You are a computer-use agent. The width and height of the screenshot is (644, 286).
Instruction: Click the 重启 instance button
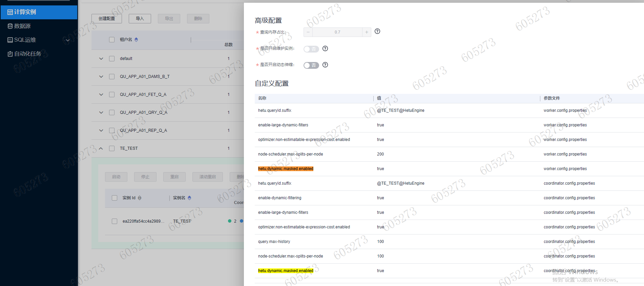click(x=174, y=177)
